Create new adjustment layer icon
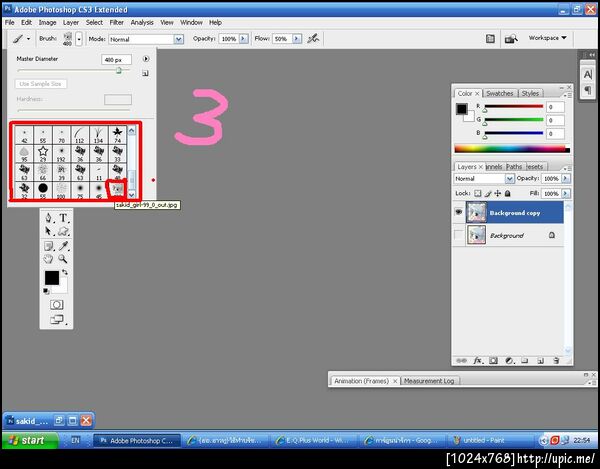This screenshot has width=600, height=469. [509, 360]
